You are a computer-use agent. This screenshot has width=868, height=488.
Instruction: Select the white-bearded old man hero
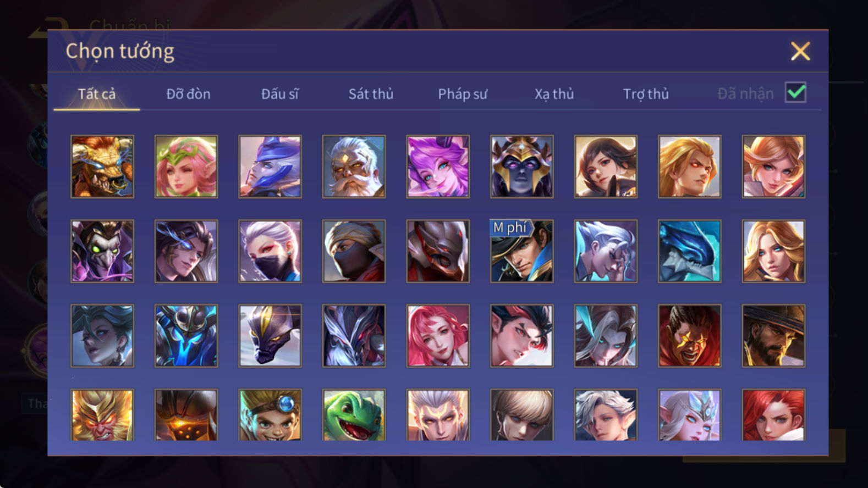point(354,167)
